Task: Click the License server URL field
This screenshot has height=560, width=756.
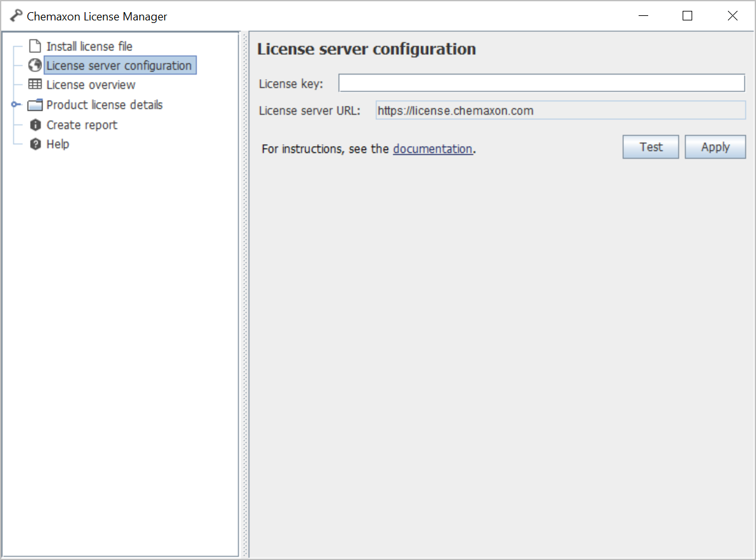Action: click(560, 110)
